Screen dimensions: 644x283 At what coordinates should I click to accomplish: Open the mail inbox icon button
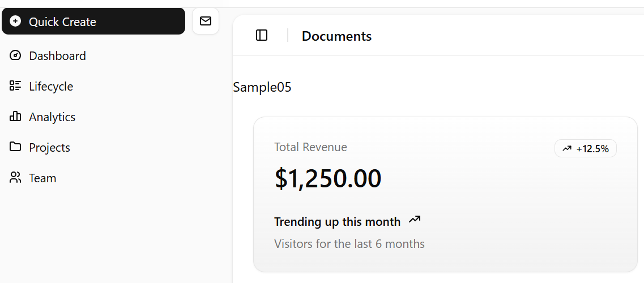click(206, 22)
